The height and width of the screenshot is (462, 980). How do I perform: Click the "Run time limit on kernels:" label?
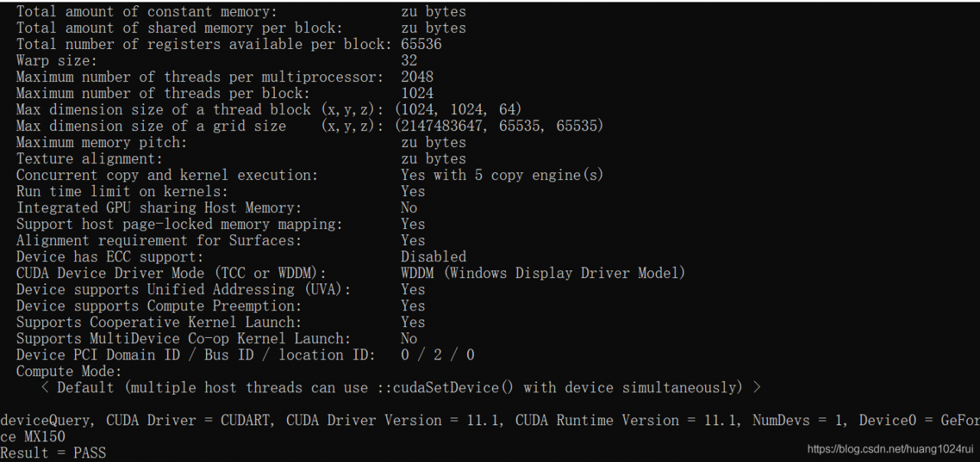(122, 192)
